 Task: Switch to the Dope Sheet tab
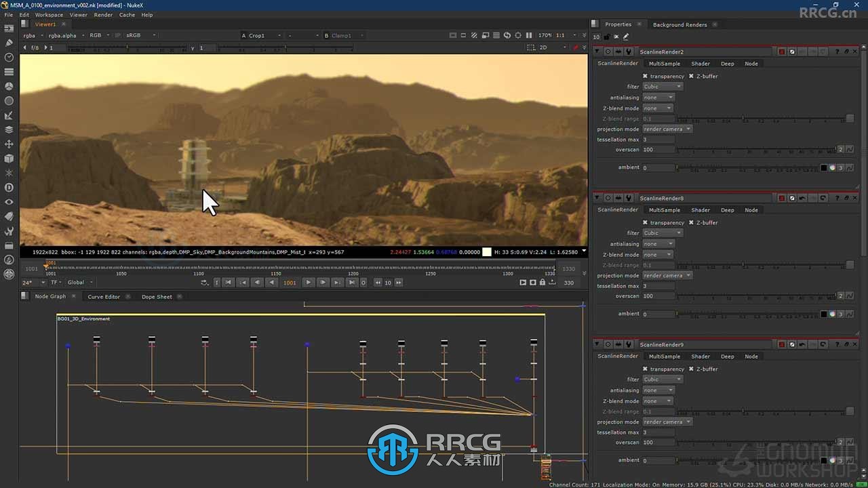[157, 296]
